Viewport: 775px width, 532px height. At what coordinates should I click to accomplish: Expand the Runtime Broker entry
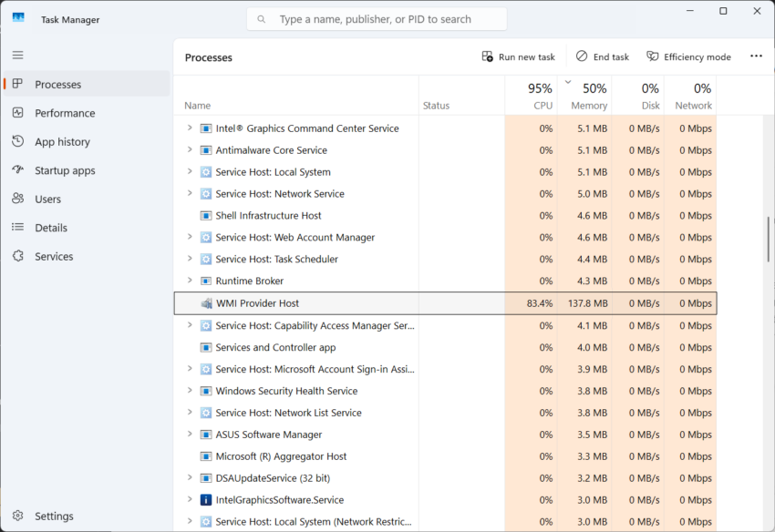(x=190, y=281)
